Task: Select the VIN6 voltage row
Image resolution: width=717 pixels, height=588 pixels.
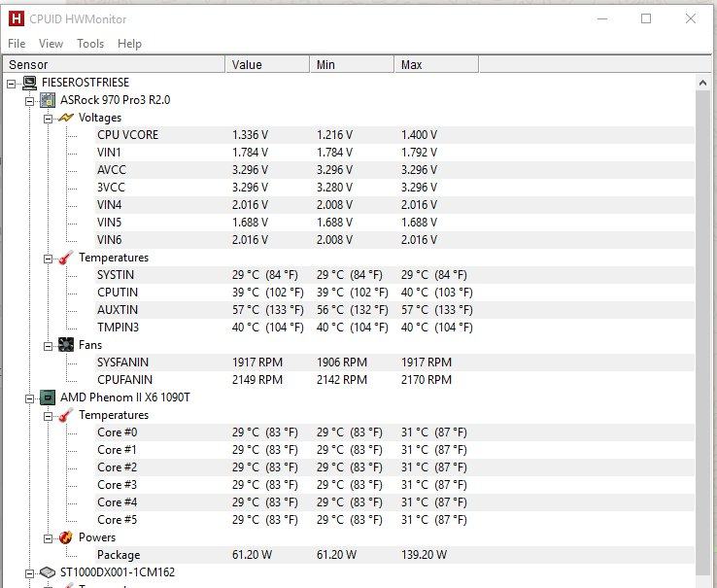Action: tap(394, 240)
